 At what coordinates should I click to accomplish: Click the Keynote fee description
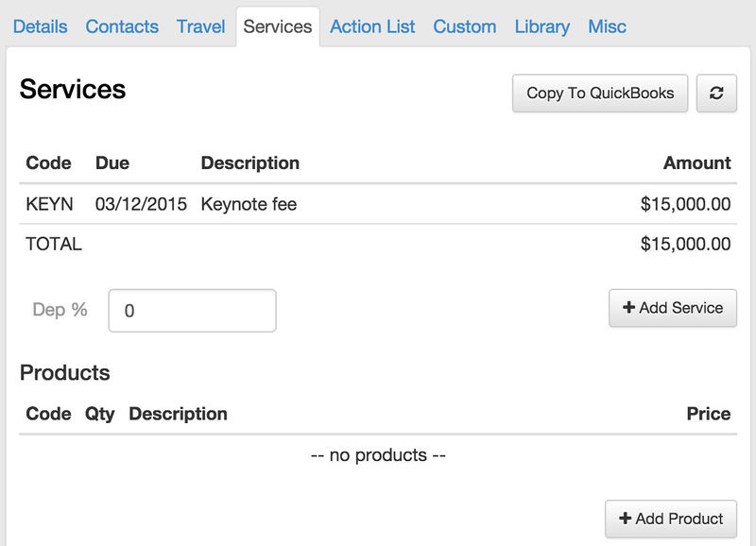[249, 204]
